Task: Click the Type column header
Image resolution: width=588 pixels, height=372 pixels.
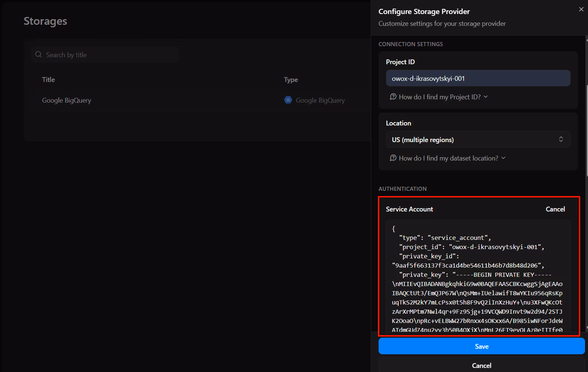Action: point(291,80)
